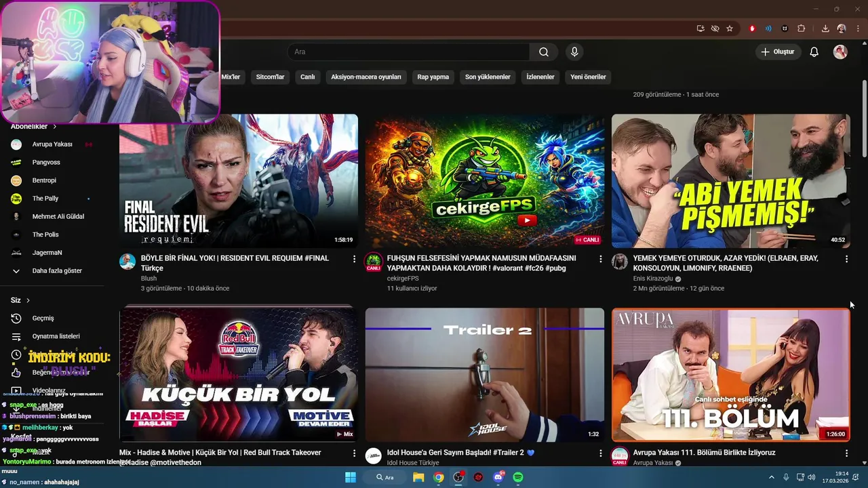Open options for the cekirgeFPS live stream
Screen dimensions: 868x488
click(600, 259)
